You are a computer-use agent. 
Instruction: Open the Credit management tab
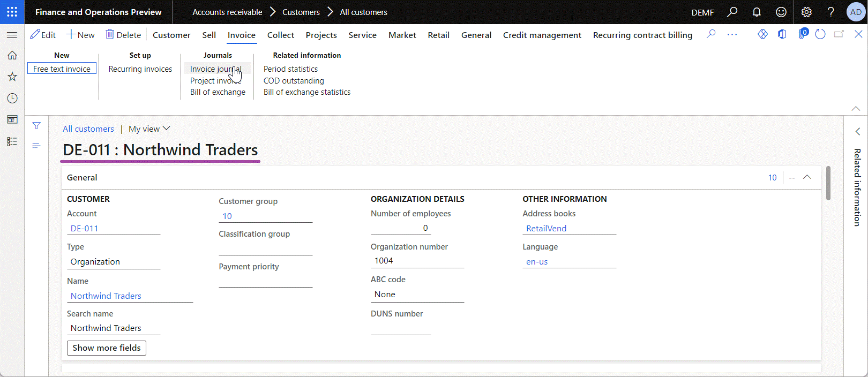click(x=542, y=35)
